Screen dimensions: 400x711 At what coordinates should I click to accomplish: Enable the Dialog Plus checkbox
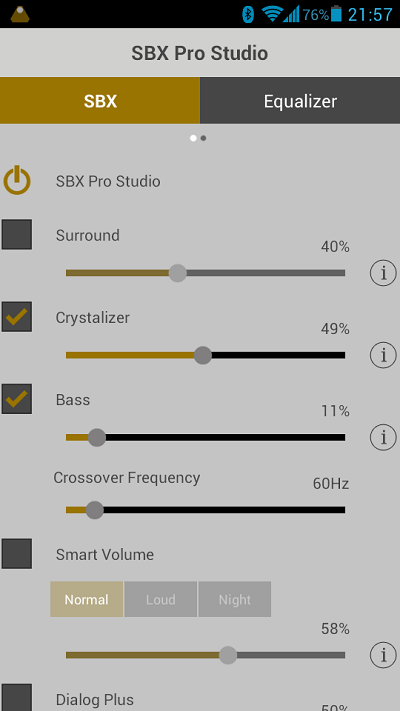(x=17, y=697)
